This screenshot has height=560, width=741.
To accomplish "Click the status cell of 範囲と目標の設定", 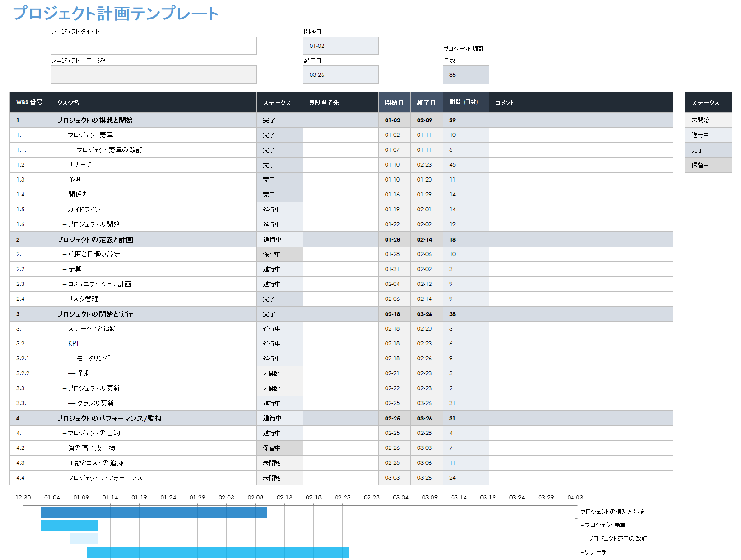I will [x=280, y=254].
